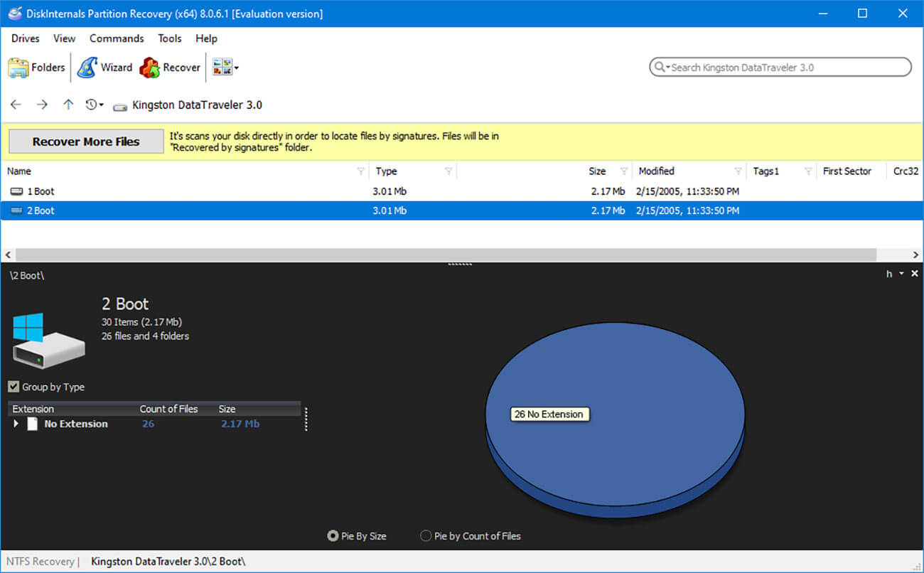Select the 1 Boot partition row
This screenshot has width=924, height=573.
(x=462, y=191)
